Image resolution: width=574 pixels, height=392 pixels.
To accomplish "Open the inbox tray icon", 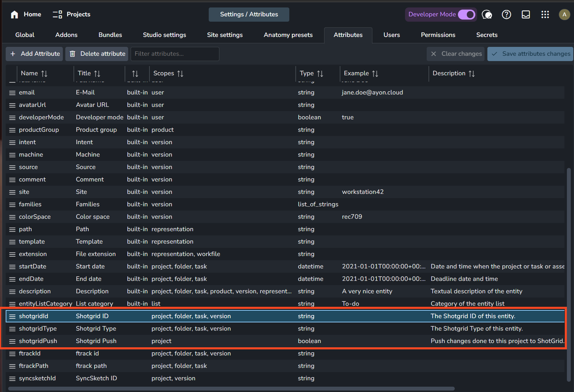I will [x=526, y=15].
